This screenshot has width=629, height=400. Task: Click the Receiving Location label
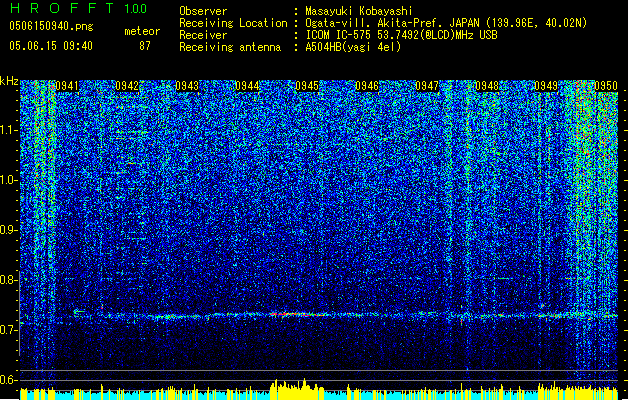[233, 23]
